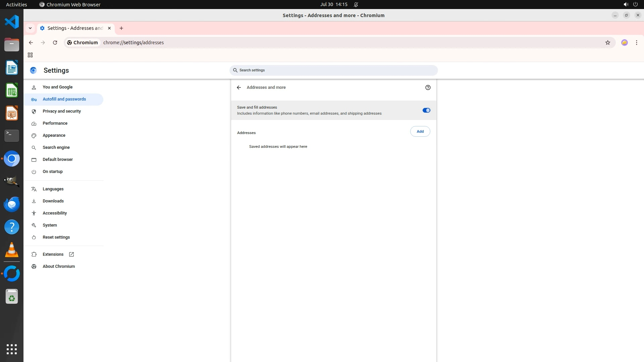
Task: Launch VLC from the dock
Action: coord(12,250)
